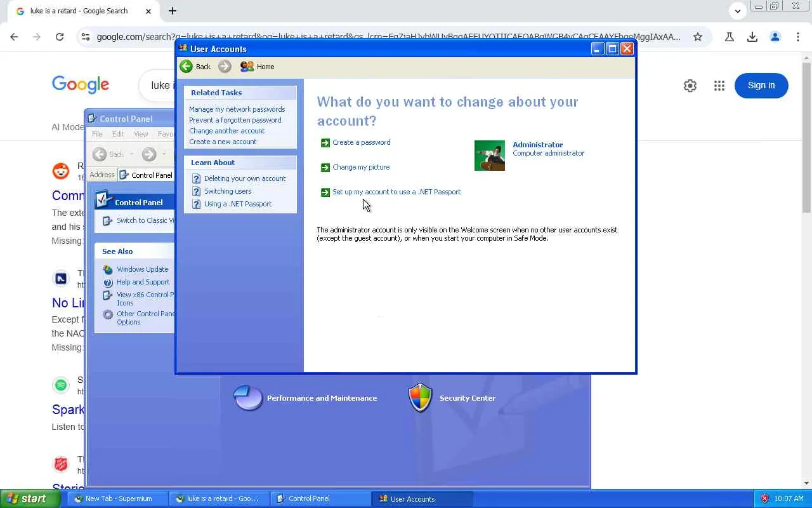Open the tab search dropdown in the browser
Viewport: 812px width, 508px height.
pos(738,11)
